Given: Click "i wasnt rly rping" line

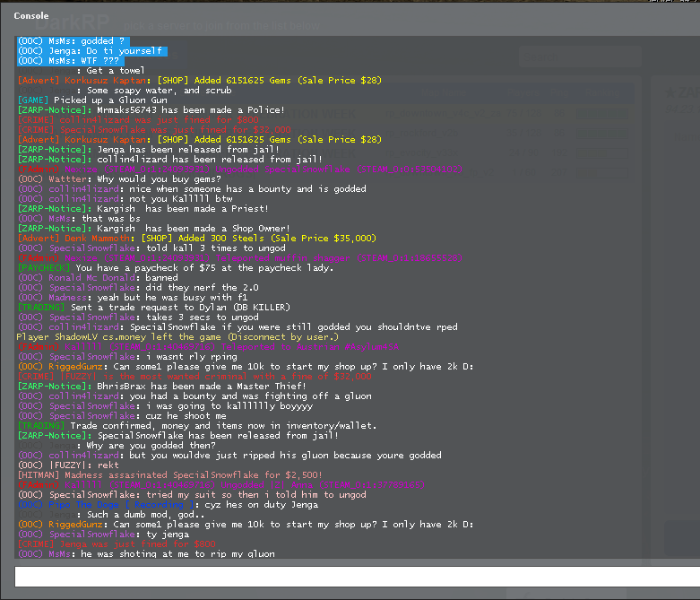Looking at the screenshot, I should coord(127,357).
